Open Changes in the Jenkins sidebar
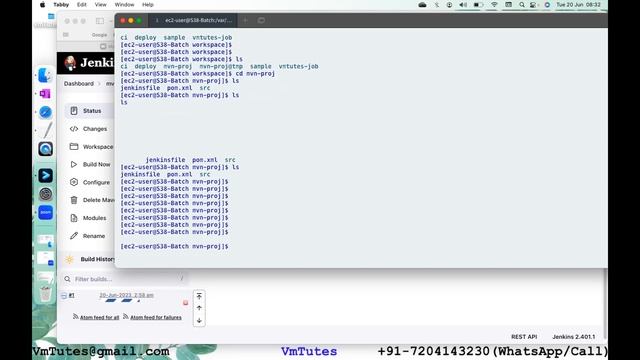Screen dimensions: 640x360 point(90,129)
